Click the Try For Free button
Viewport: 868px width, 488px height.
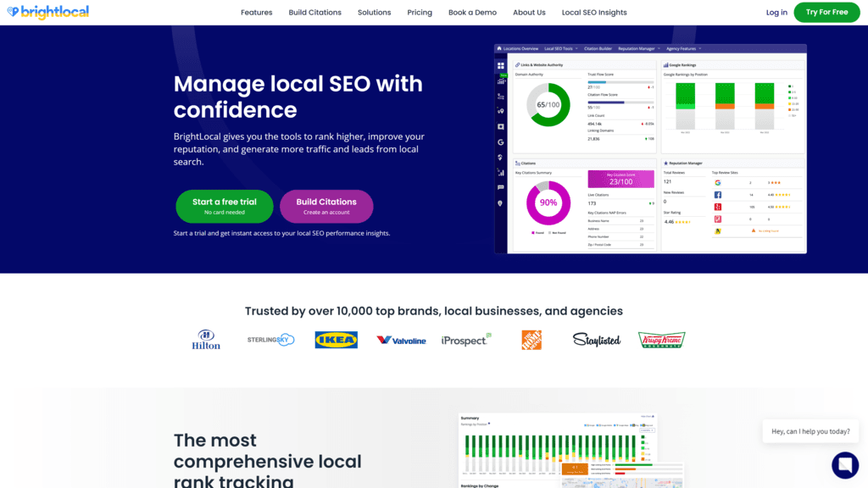pos(826,12)
